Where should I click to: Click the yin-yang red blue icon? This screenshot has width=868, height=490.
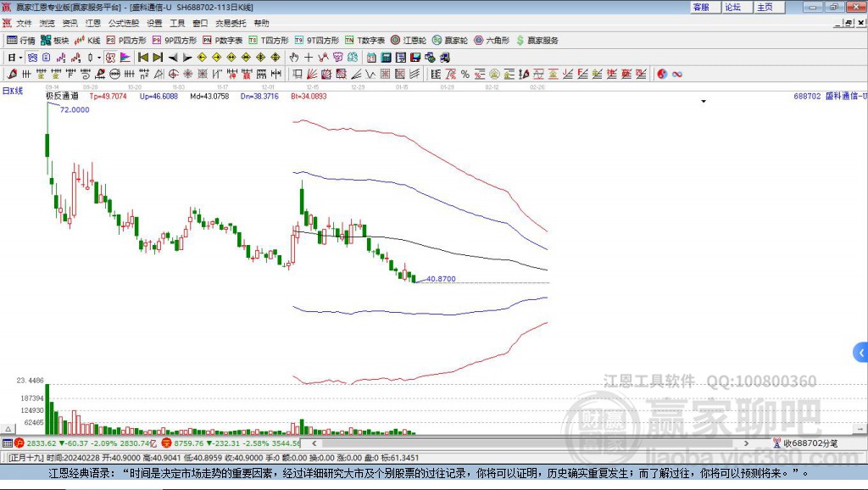coord(662,75)
